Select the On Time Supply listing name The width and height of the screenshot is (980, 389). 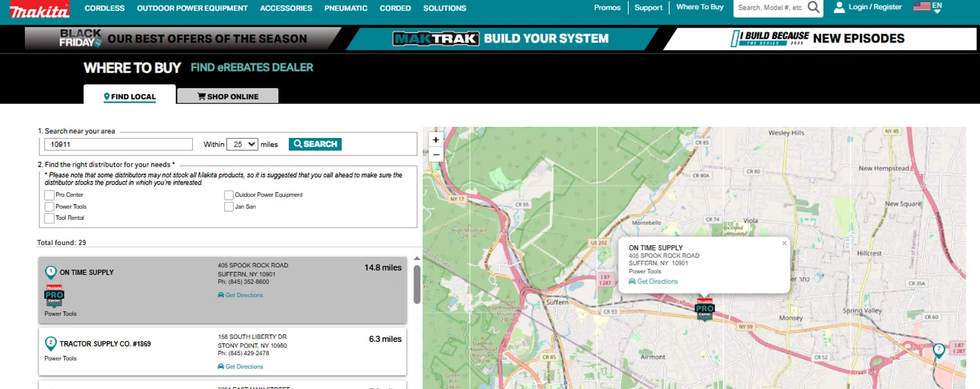[x=86, y=273]
